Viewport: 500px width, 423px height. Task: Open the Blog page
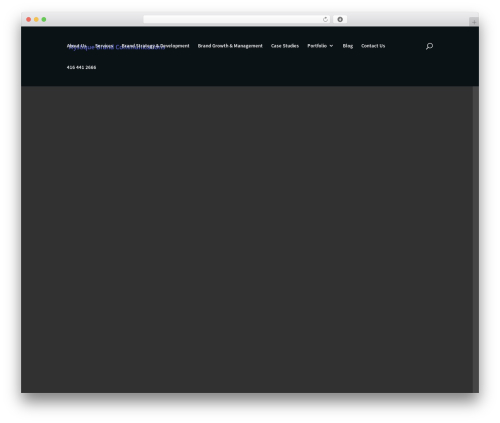click(348, 46)
